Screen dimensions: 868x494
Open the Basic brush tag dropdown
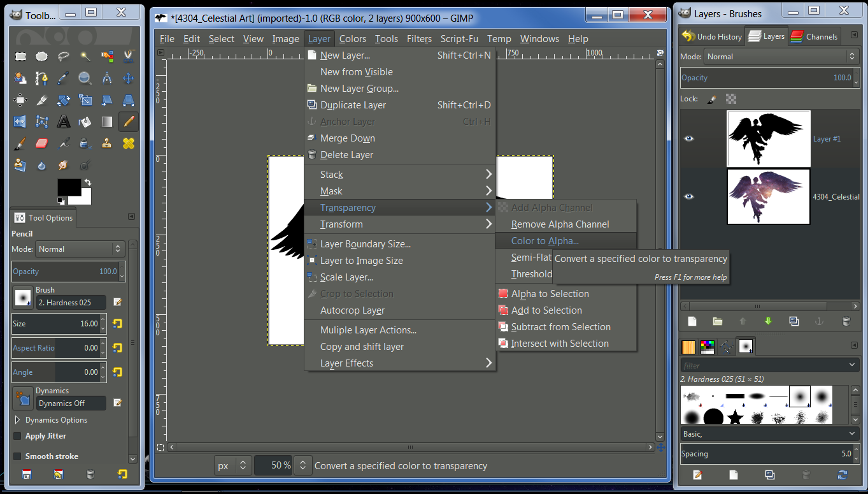click(769, 433)
